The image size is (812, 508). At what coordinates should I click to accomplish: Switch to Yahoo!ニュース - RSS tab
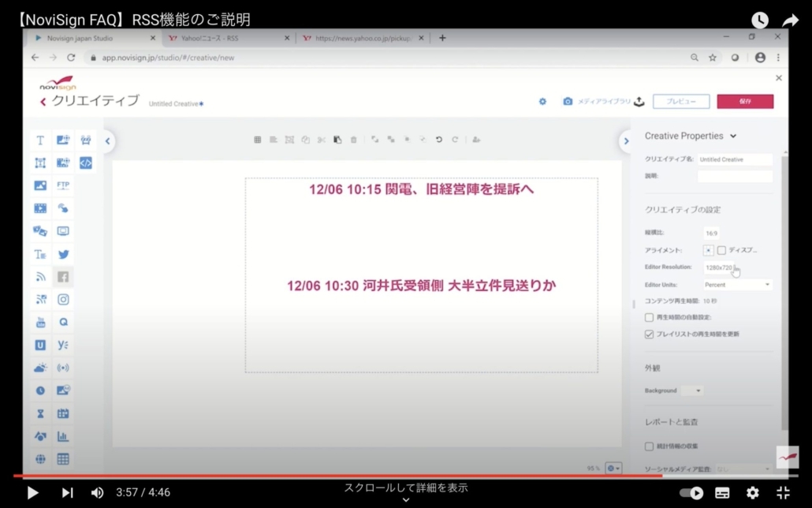[x=229, y=38]
